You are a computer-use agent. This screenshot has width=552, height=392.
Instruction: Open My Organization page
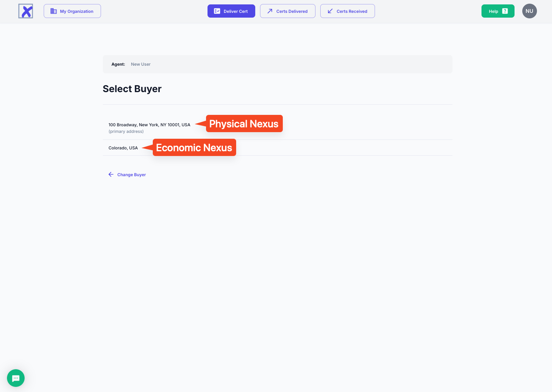pyautogui.click(x=72, y=11)
